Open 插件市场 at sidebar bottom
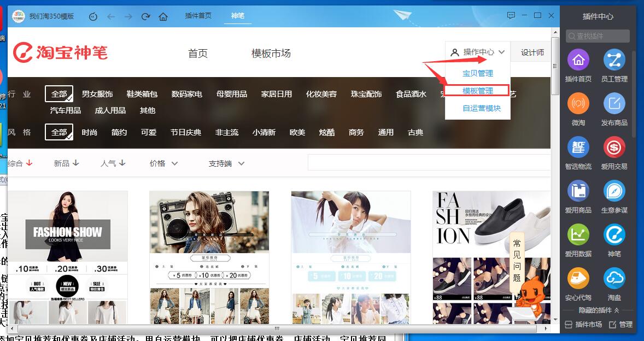Image resolution: width=644 pixels, height=341 pixels. [x=583, y=324]
